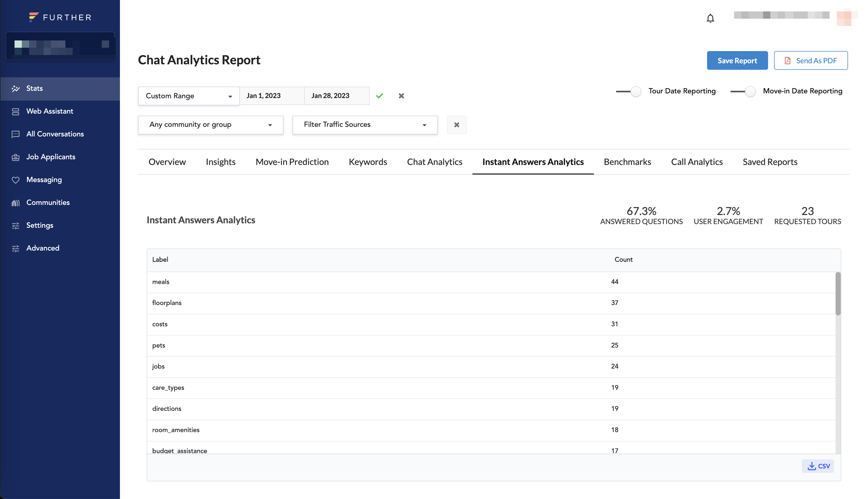
Task: Click the Further logo
Action: tap(60, 17)
